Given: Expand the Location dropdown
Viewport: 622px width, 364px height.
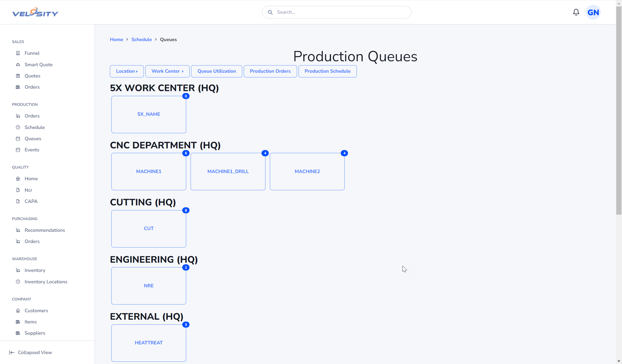Looking at the screenshot, I should pyautogui.click(x=127, y=71).
